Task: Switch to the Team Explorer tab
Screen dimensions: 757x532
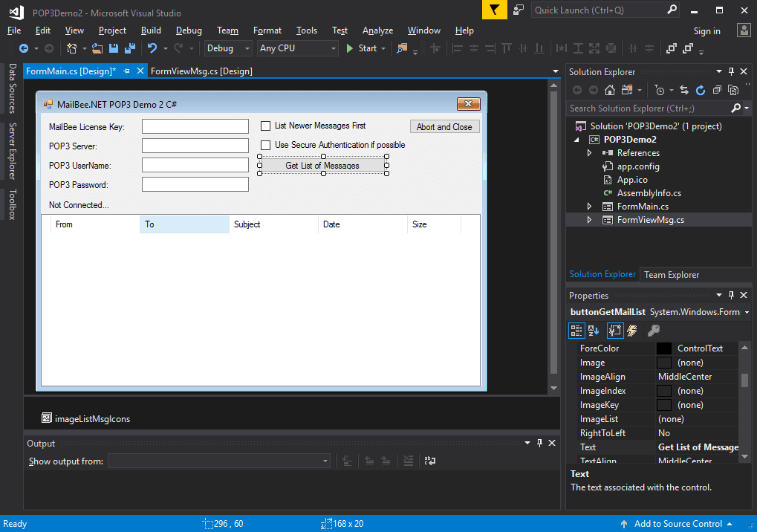Action: tap(672, 275)
